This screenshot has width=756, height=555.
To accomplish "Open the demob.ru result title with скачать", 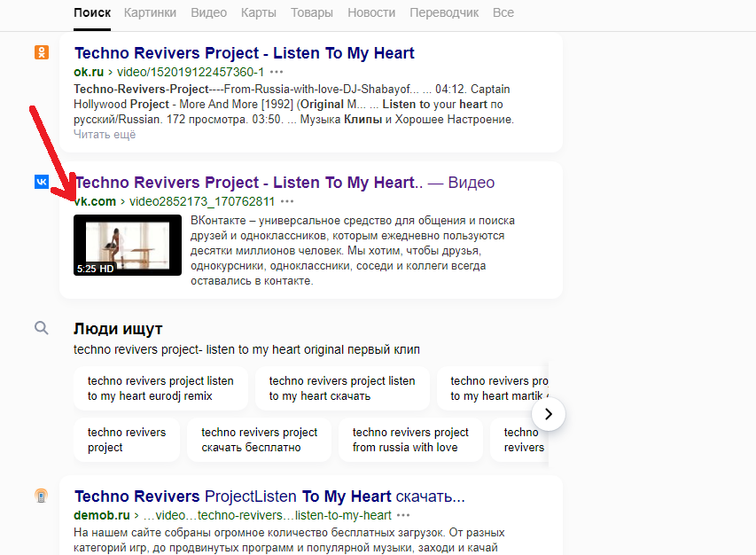I will click(269, 496).
